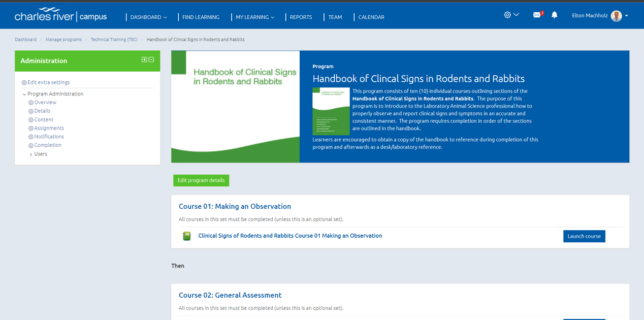Collapse the Administration block with the minus icon

tap(151, 60)
